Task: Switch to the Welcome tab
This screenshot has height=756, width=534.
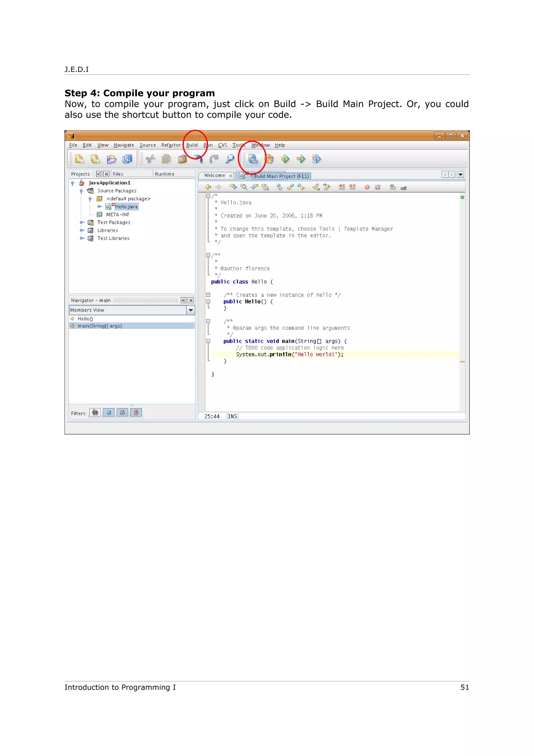Action: pyautogui.click(x=215, y=176)
